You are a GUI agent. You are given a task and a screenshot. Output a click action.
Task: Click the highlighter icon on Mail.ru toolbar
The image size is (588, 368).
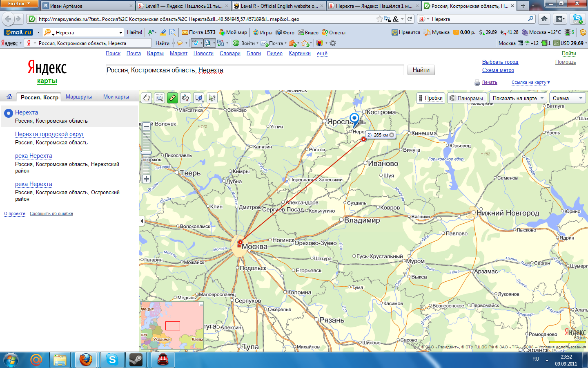(163, 32)
